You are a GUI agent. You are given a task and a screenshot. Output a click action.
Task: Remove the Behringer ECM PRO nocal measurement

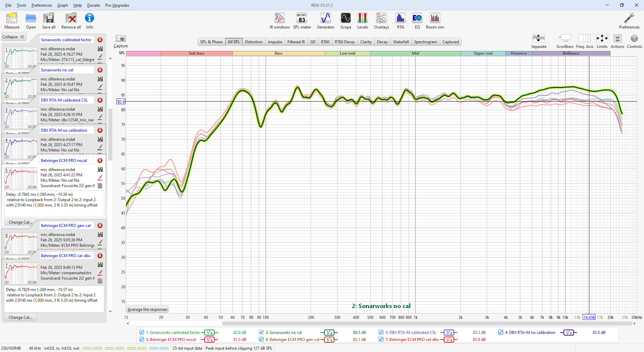100,161
